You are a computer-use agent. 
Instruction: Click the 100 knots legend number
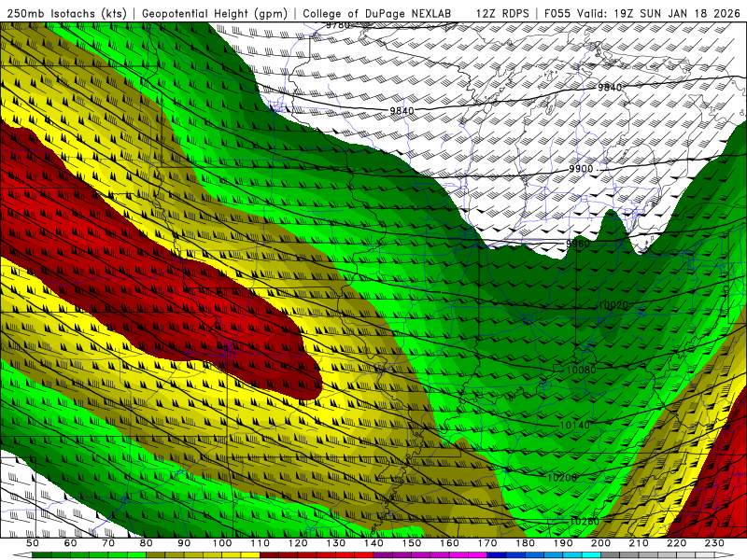click(x=222, y=543)
